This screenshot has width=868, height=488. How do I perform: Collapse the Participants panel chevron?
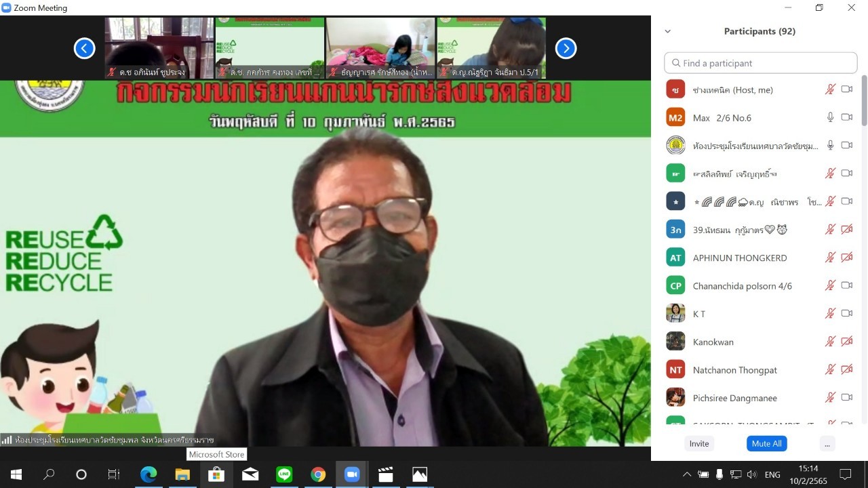[x=668, y=31]
